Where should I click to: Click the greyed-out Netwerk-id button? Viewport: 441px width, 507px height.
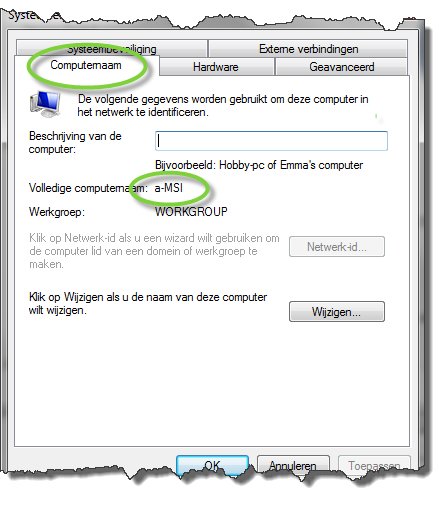click(337, 247)
